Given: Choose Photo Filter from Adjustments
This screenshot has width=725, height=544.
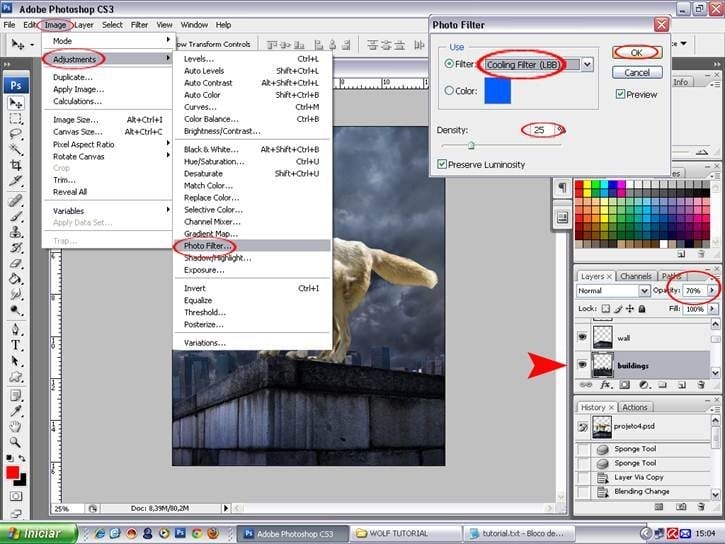Looking at the screenshot, I should click(x=252, y=245).
